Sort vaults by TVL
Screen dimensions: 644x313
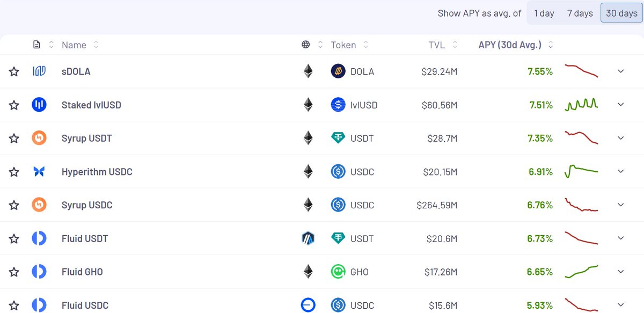click(443, 45)
